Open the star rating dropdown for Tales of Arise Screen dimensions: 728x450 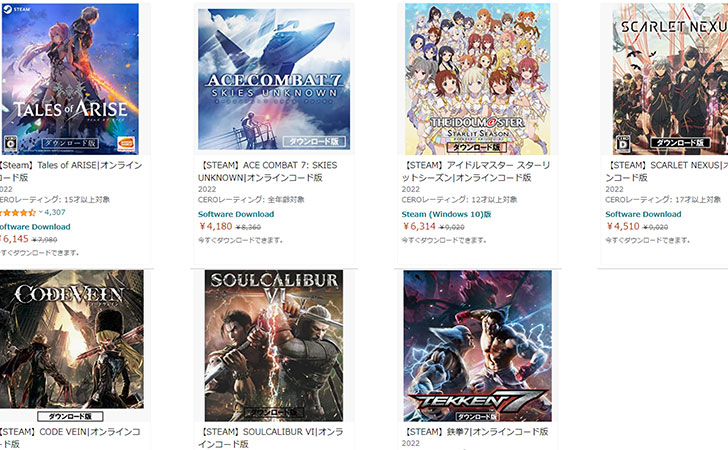pyautogui.click(x=40, y=212)
